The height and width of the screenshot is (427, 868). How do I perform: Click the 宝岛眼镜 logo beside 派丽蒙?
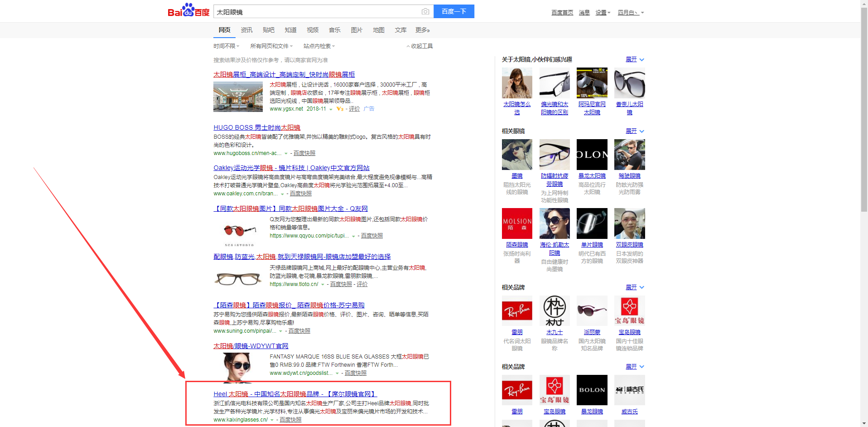coord(629,311)
